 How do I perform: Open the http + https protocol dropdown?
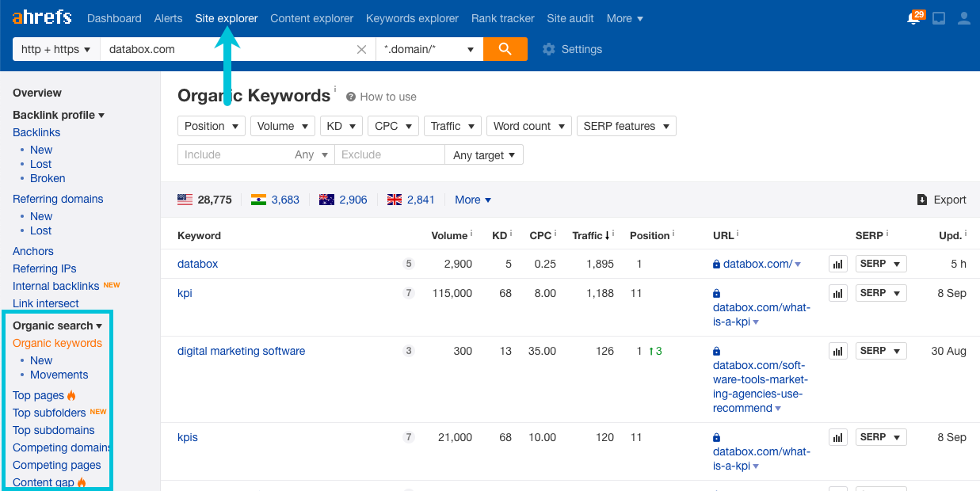tap(56, 49)
